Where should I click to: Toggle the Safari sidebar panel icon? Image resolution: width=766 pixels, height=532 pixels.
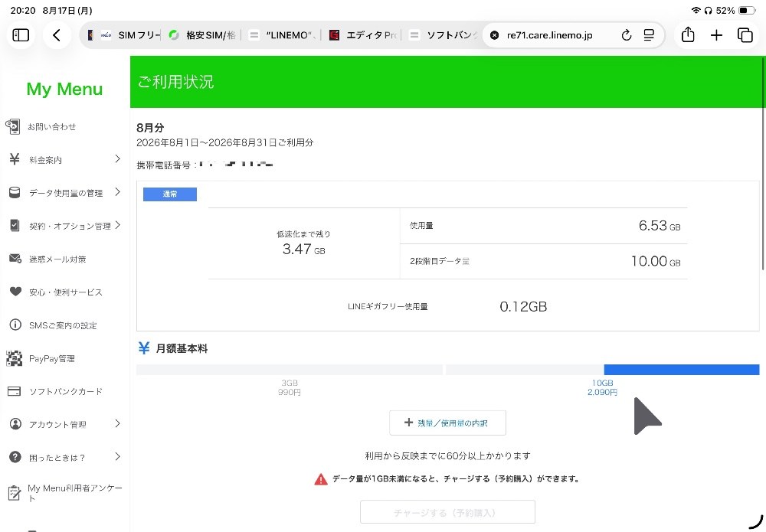(x=21, y=35)
